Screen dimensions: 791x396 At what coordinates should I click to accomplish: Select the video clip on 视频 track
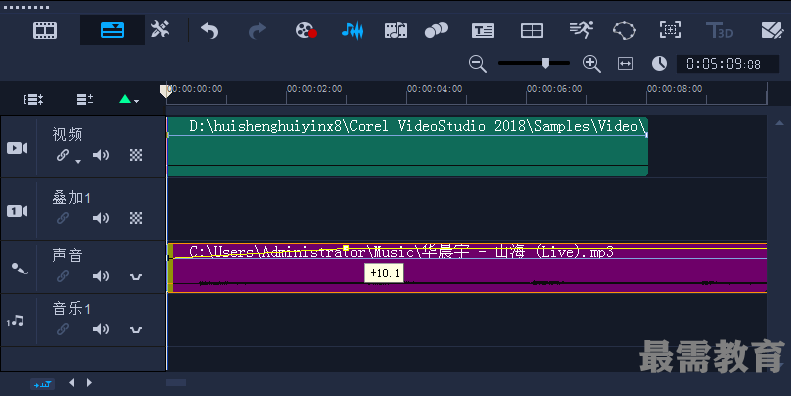click(407, 146)
